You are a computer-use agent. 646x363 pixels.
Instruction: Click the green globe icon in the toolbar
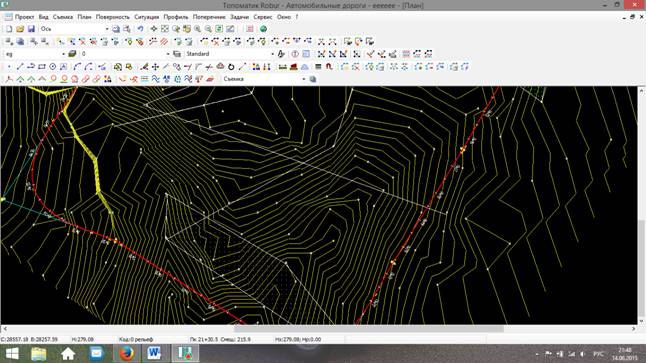263,29
